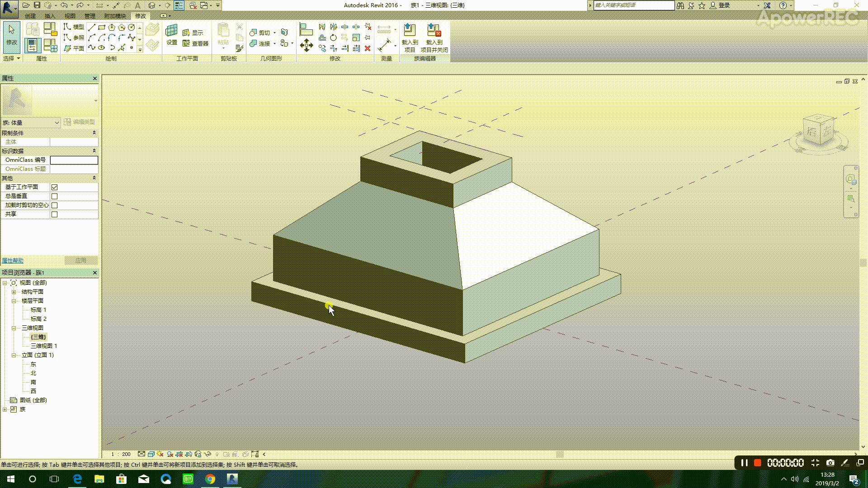Choose the Rectangle draw tool
The height and width of the screenshot is (488, 868).
(x=102, y=28)
